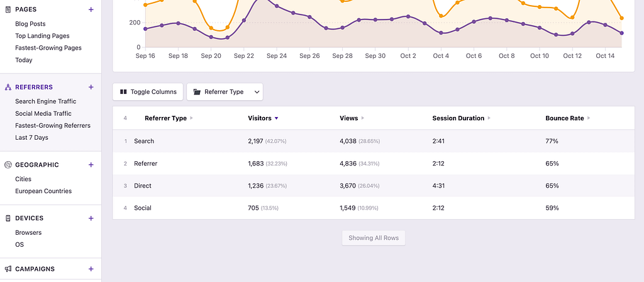Select the Search row in table
Screen dimensions: 644x282
pos(144,141)
